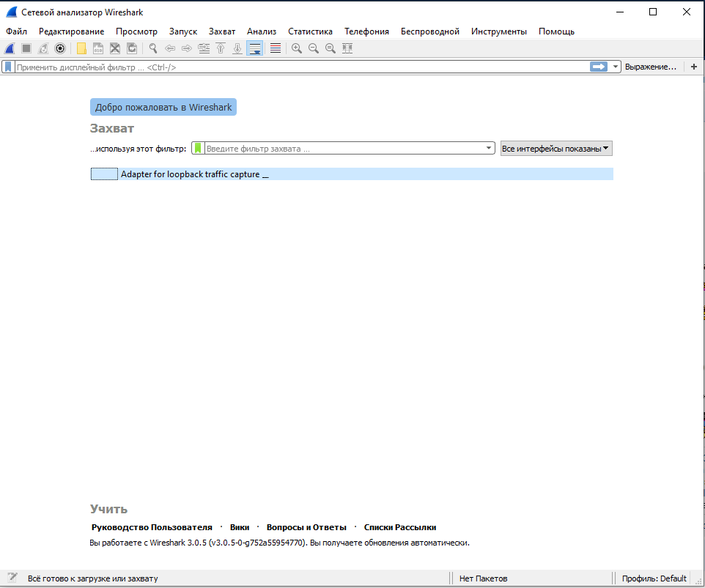The image size is (705, 588).
Task: Open Выражение… filter expression dialog
Action: (650, 67)
